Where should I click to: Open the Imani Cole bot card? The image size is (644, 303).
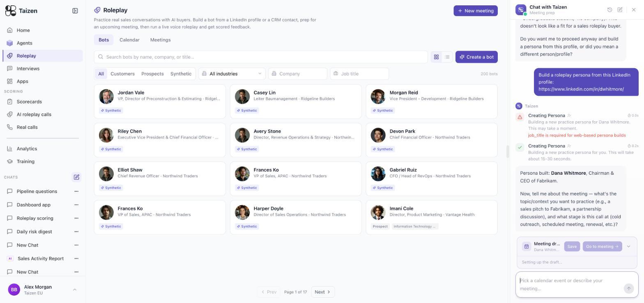tap(432, 217)
